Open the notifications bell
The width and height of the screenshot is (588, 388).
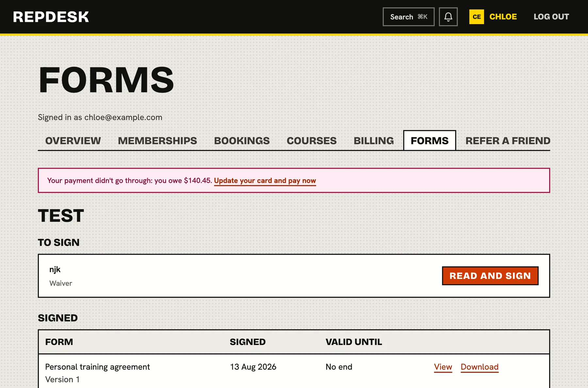[x=448, y=17]
